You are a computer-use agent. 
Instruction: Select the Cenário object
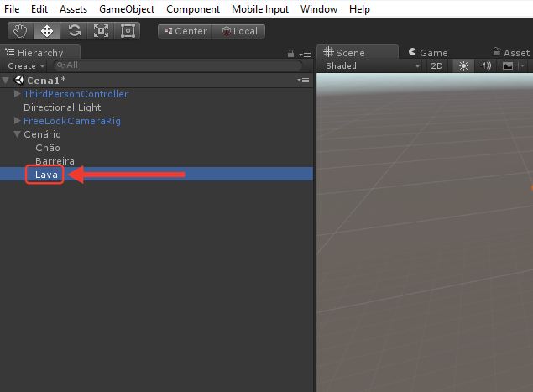[x=42, y=134]
